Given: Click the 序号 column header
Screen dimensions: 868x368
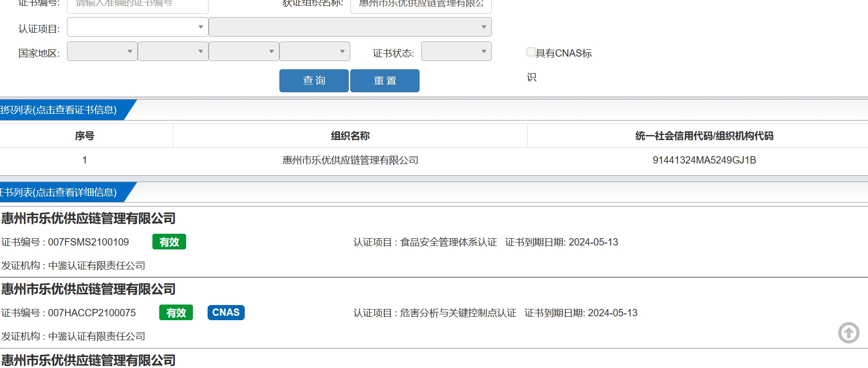Looking at the screenshot, I should 85,136.
